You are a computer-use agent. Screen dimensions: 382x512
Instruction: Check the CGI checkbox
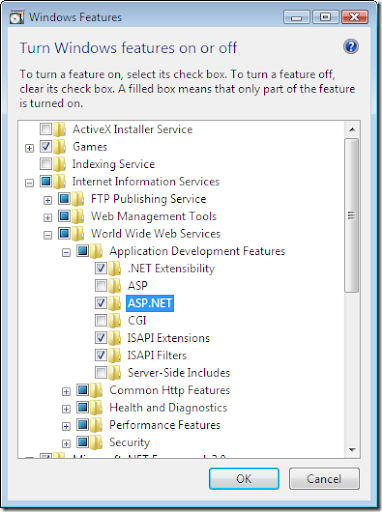[x=101, y=320]
